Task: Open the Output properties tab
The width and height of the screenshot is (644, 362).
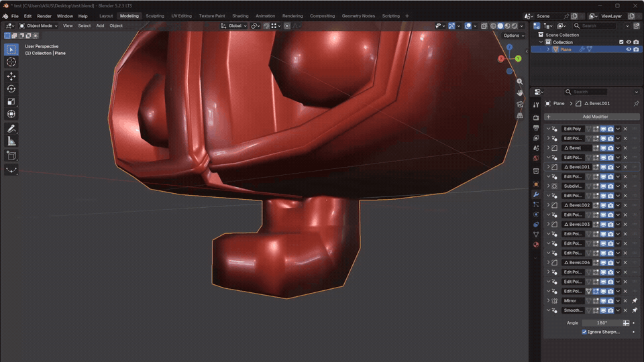Action: click(x=536, y=128)
